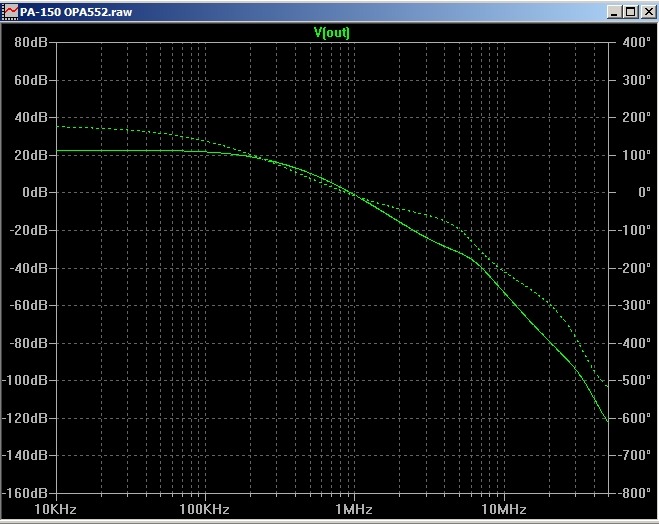Click the -400° phase axis label

point(634,343)
